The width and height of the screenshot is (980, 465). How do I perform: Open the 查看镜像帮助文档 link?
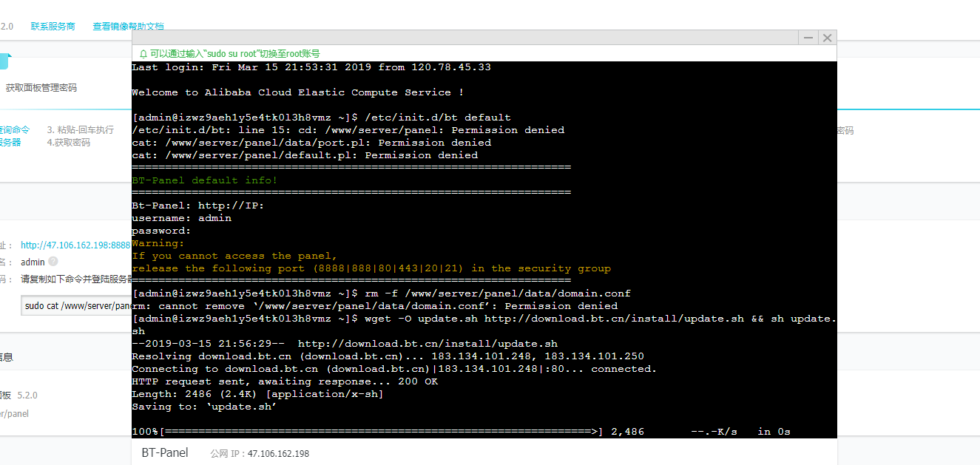128,27
